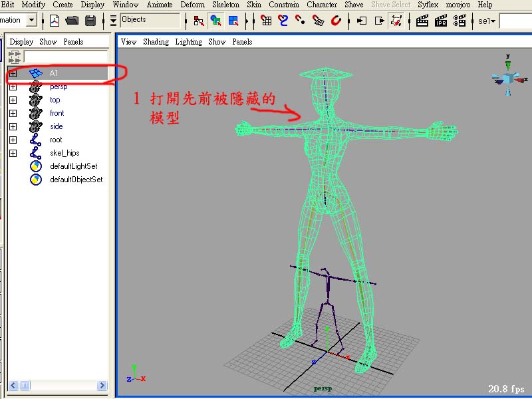Click the Inputs to selected object icon
The image size is (532, 399).
(x=362, y=21)
